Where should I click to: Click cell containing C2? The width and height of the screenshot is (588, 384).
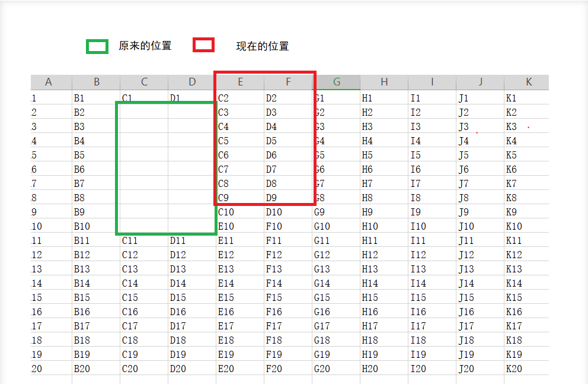(x=240, y=99)
